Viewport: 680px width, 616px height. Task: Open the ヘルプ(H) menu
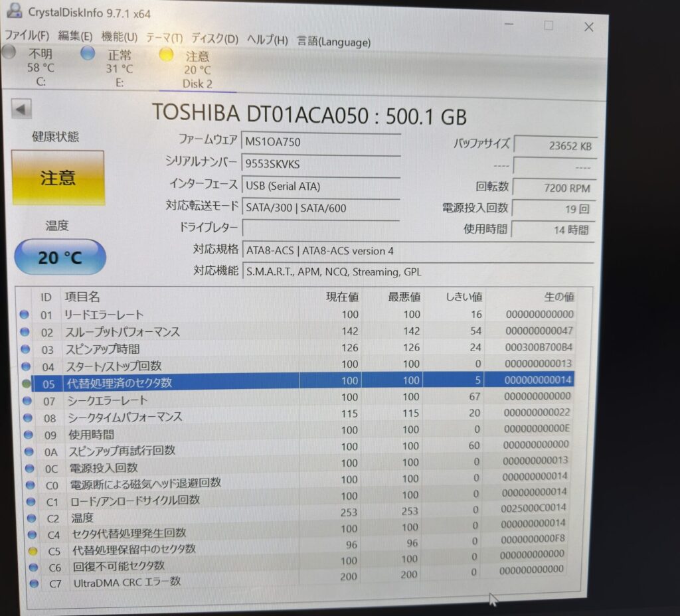pyautogui.click(x=268, y=40)
